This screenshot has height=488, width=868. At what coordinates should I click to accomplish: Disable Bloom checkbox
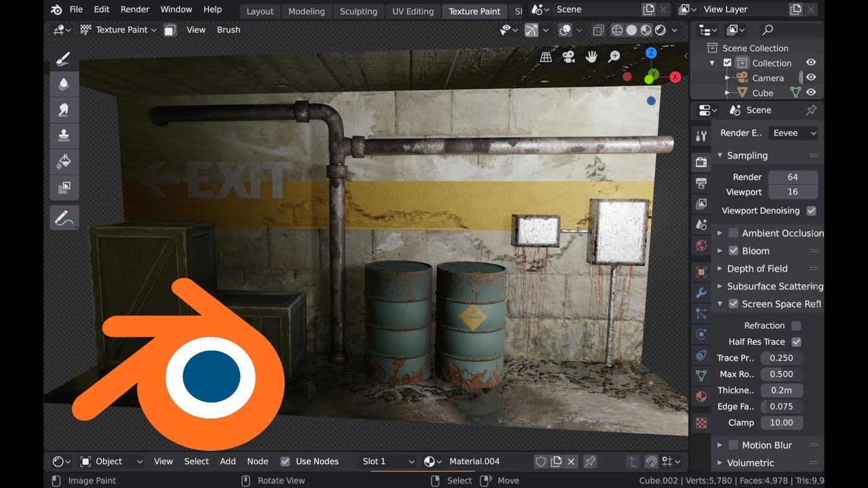733,251
